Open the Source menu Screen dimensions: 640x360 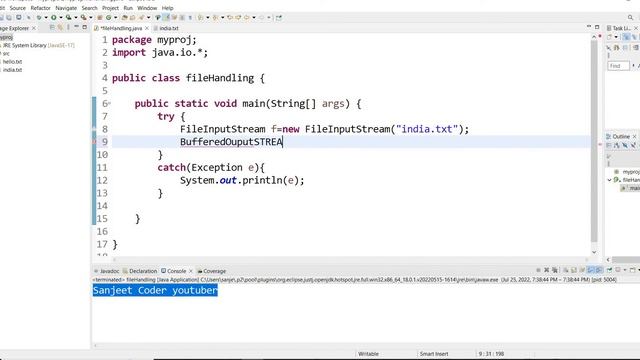17,8
